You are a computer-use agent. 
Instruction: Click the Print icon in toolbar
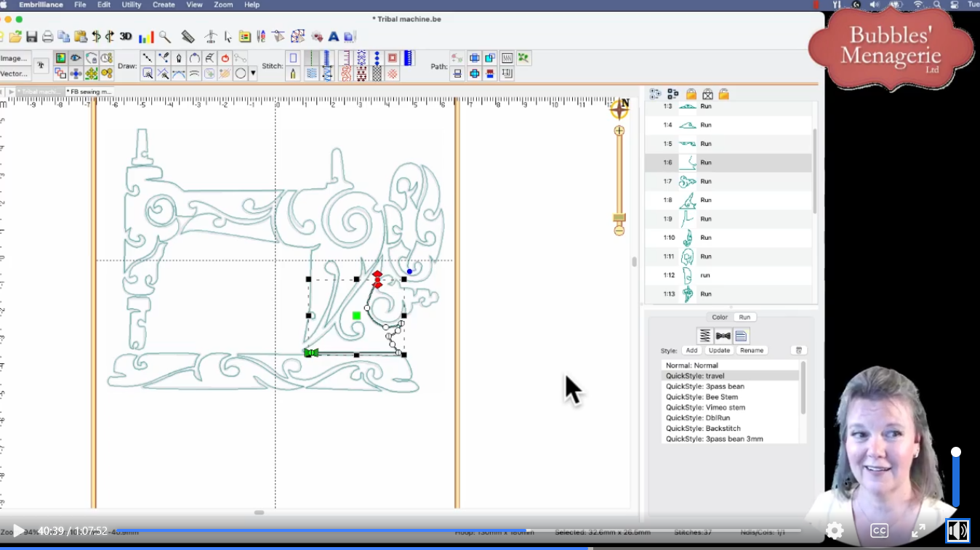(47, 36)
